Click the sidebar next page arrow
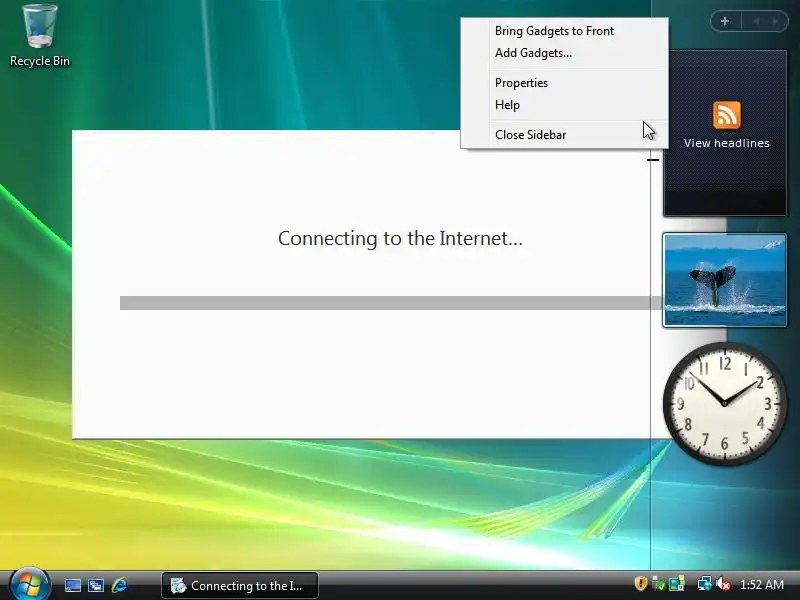This screenshot has width=800, height=600. click(776, 21)
